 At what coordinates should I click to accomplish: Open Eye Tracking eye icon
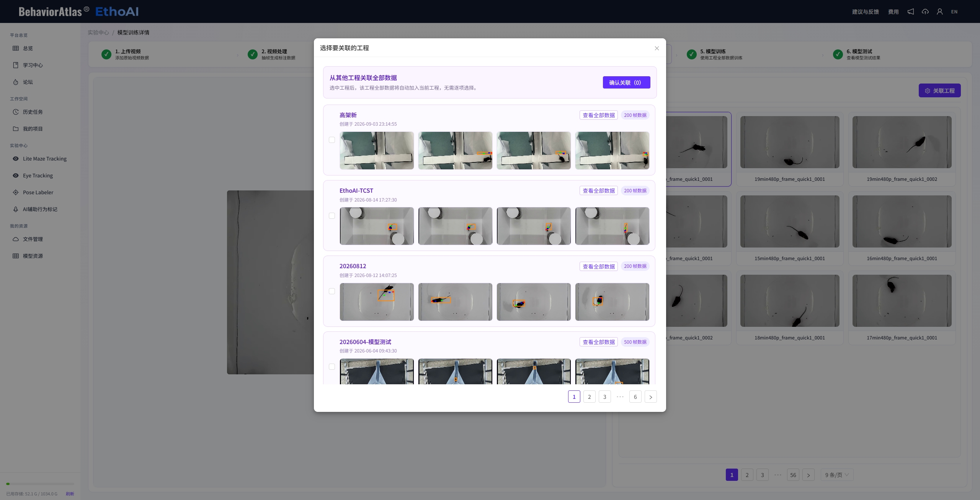[16, 175]
